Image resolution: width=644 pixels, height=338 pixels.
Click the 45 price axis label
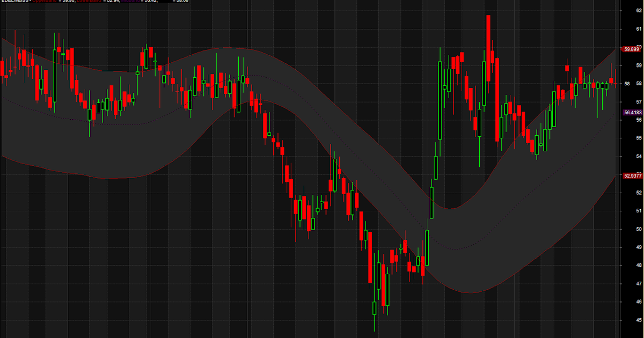coord(639,321)
